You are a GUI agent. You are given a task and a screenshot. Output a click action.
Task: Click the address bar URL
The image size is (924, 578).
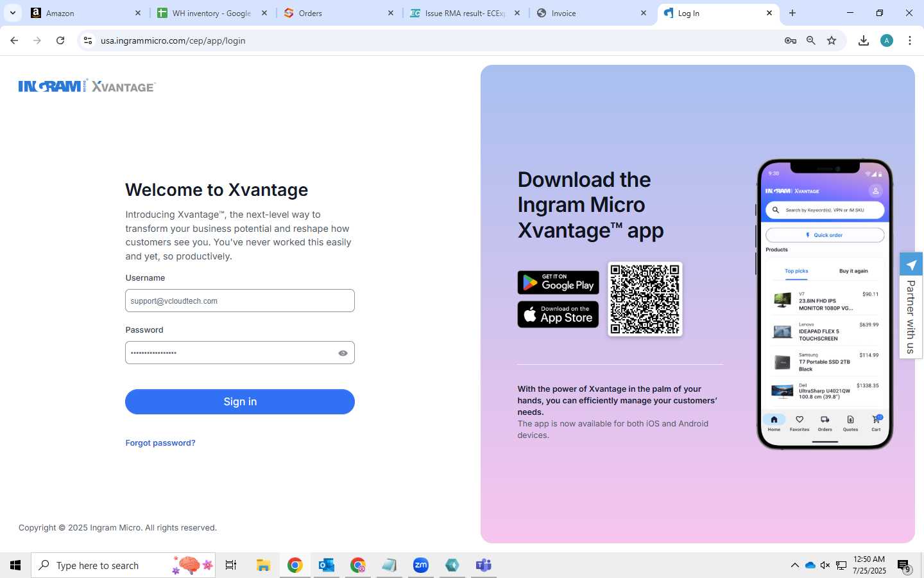173,40
